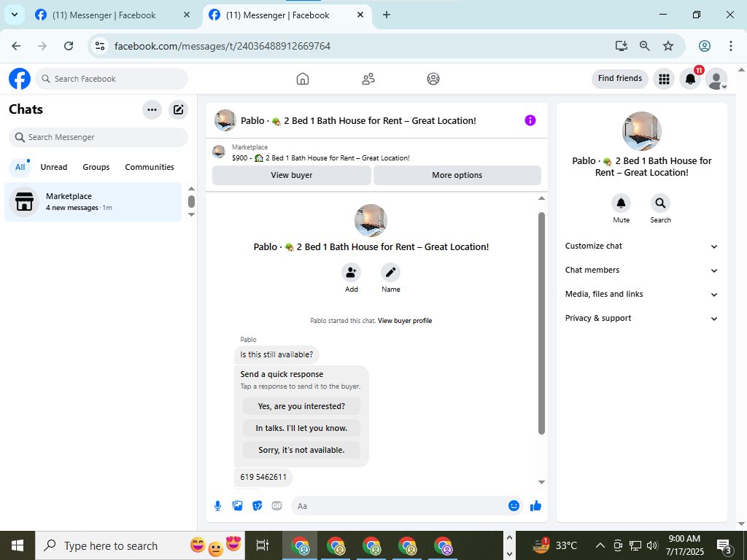Image resolution: width=747 pixels, height=560 pixels.
Task: Open the Windows notification center
Action: (724, 545)
